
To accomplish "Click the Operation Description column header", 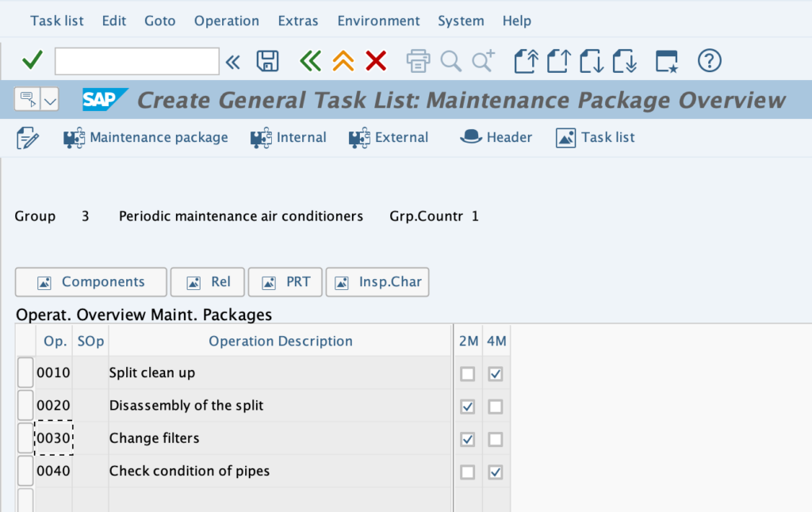I will coord(280,341).
